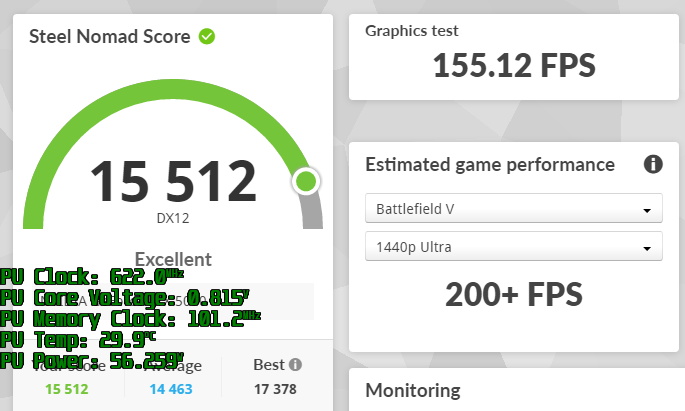
Task: Open the Estimated game performance info icon
Action: [653, 164]
